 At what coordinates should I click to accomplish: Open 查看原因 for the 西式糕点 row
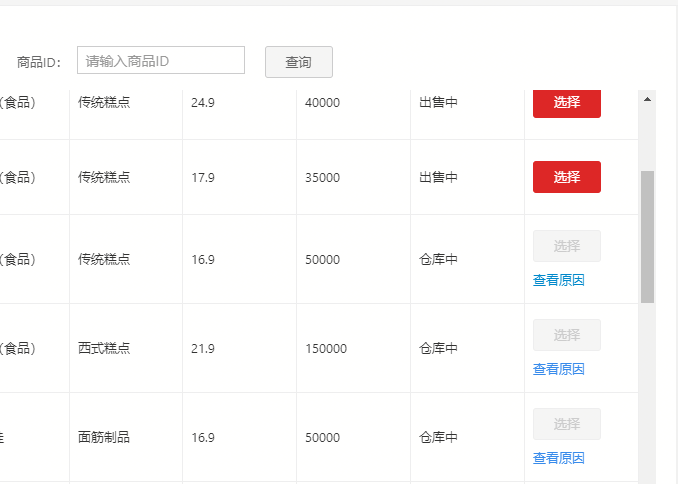click(x=559, y=369)
